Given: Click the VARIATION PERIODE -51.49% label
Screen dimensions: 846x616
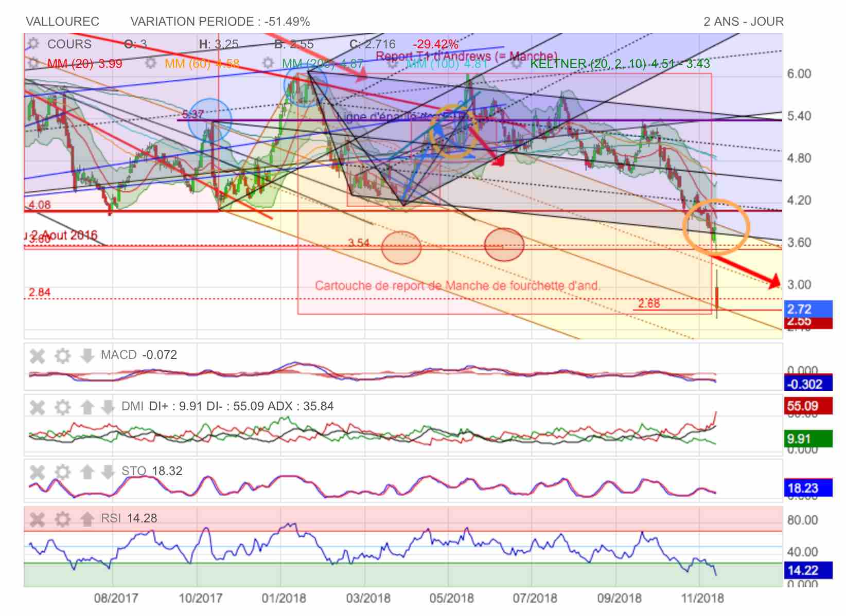Looking at the screenshot, I should coord(220,22).
